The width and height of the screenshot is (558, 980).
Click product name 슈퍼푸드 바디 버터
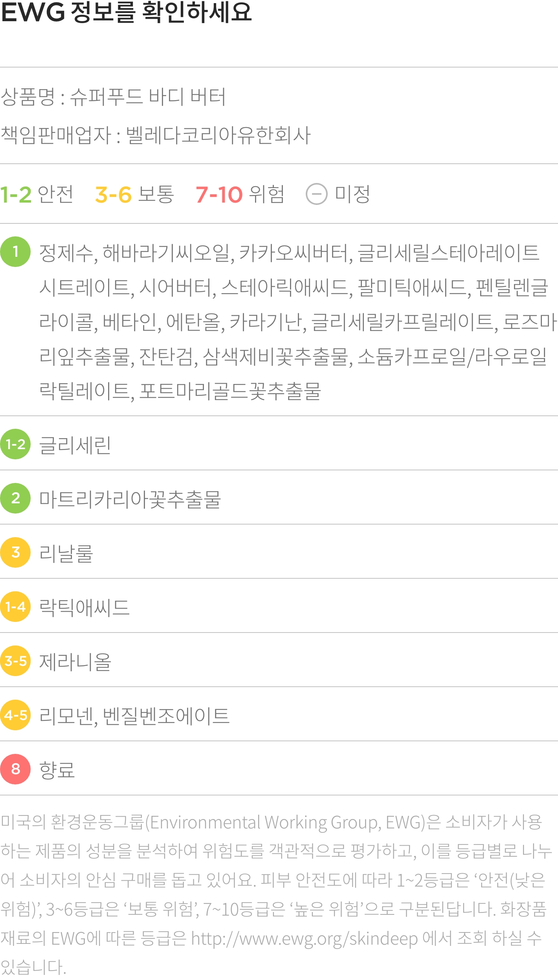(x=148, y=97)
